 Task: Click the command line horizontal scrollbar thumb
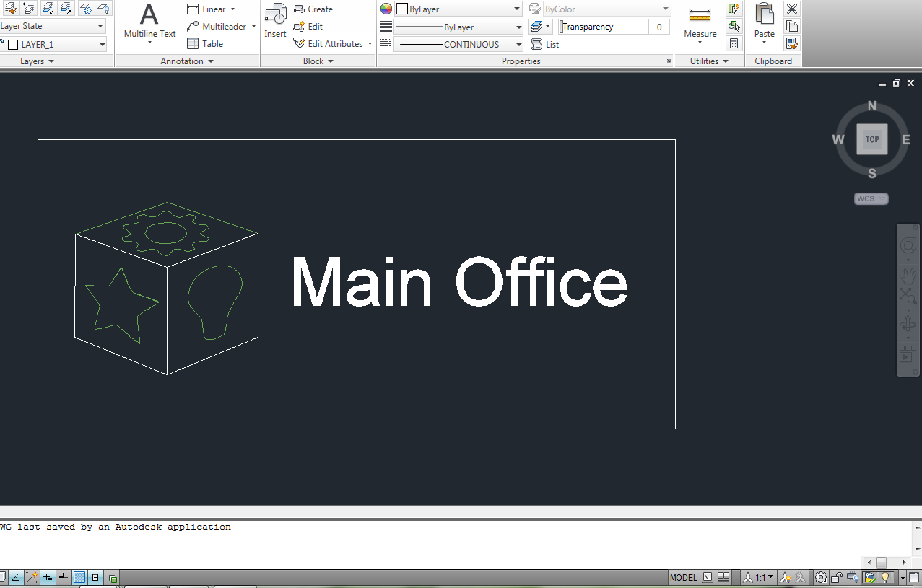(881, 562)
